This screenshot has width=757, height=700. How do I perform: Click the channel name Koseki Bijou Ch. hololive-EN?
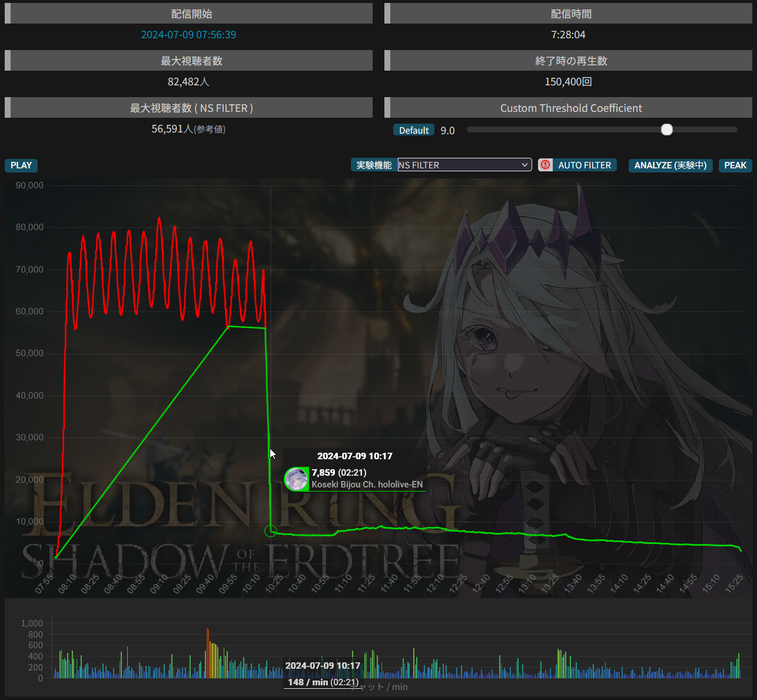coord(367,485)
